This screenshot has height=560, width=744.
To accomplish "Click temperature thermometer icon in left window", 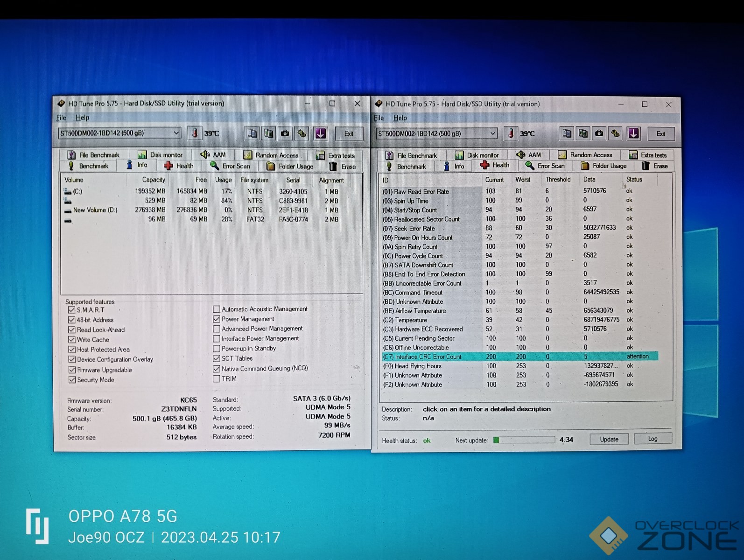I will pyautogui.click(x=195, y=133).
